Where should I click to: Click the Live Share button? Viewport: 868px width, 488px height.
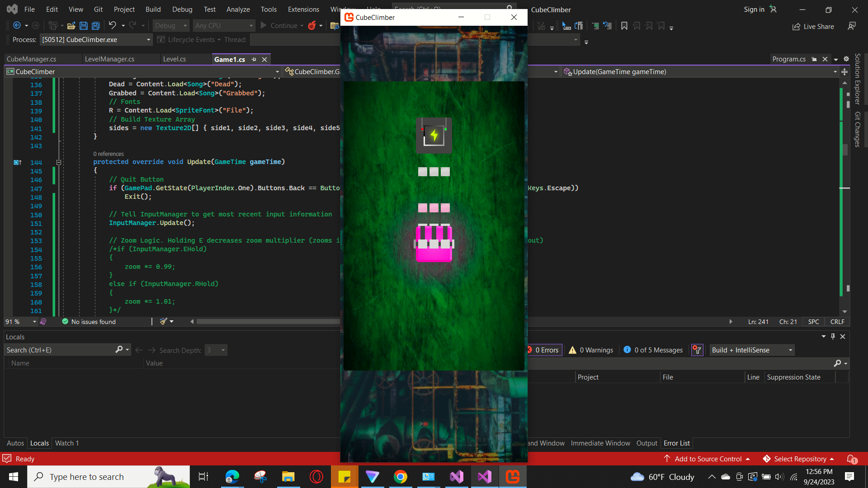coord(813,26)
